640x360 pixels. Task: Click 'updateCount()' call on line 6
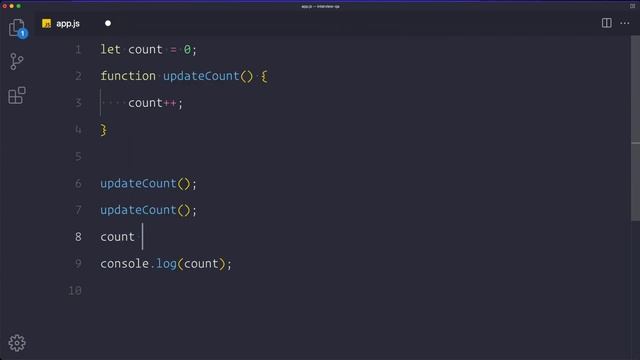pyautogui.click(x=145, y=184)
